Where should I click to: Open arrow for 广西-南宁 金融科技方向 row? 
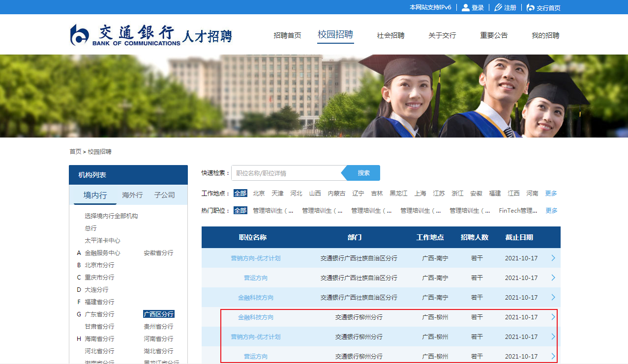pyautogui.click(x=553, y=297)
